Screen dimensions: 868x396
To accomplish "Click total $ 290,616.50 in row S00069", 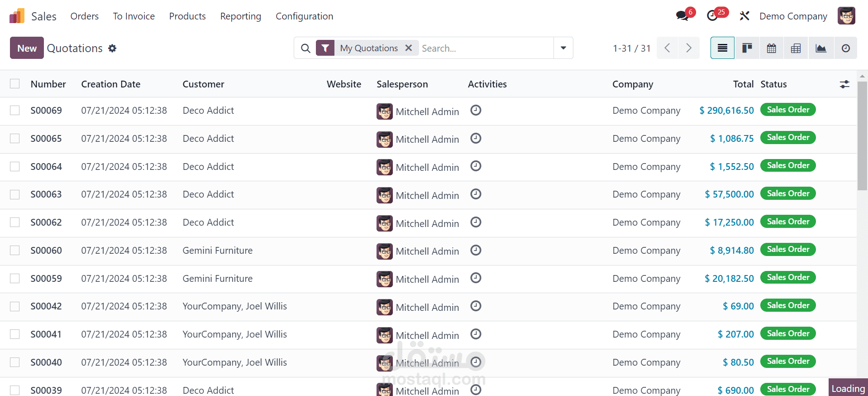I will click(727, 111).
